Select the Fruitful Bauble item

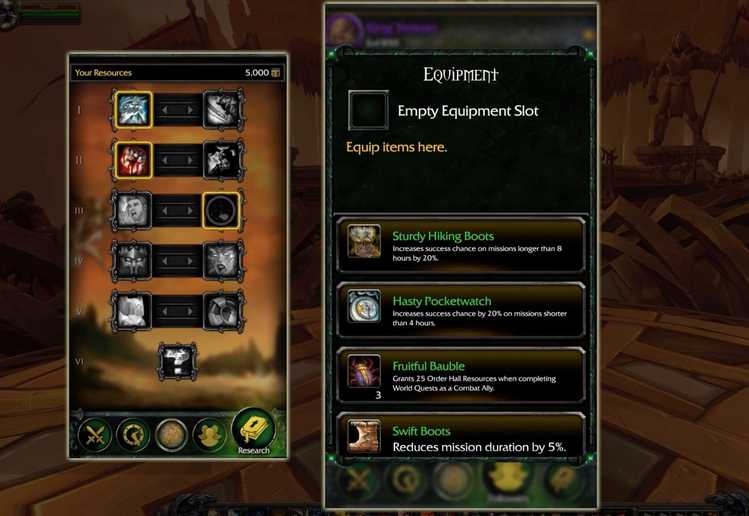coord(461,375)
